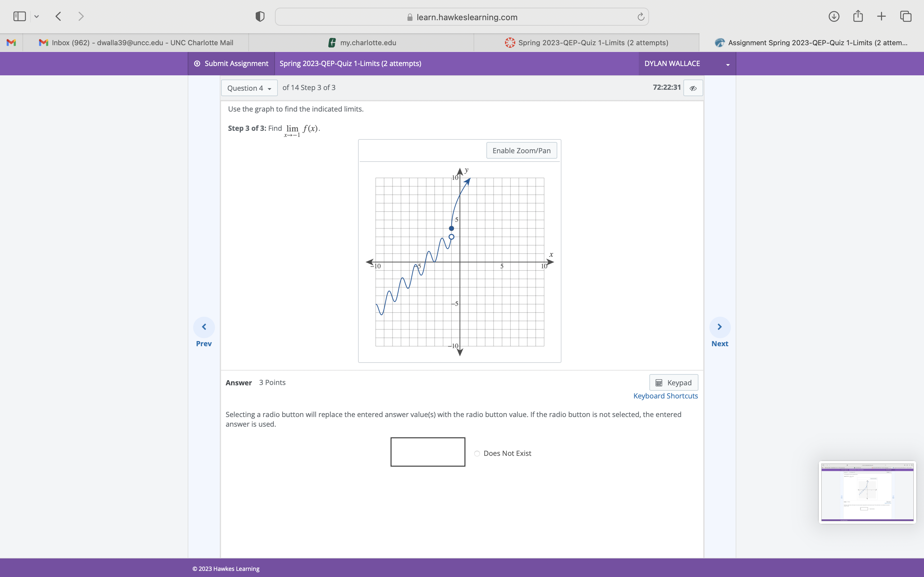This screenshot has width=924, height=577.
Task: Click the Share icon in toolbar
Action: [858, 16]
